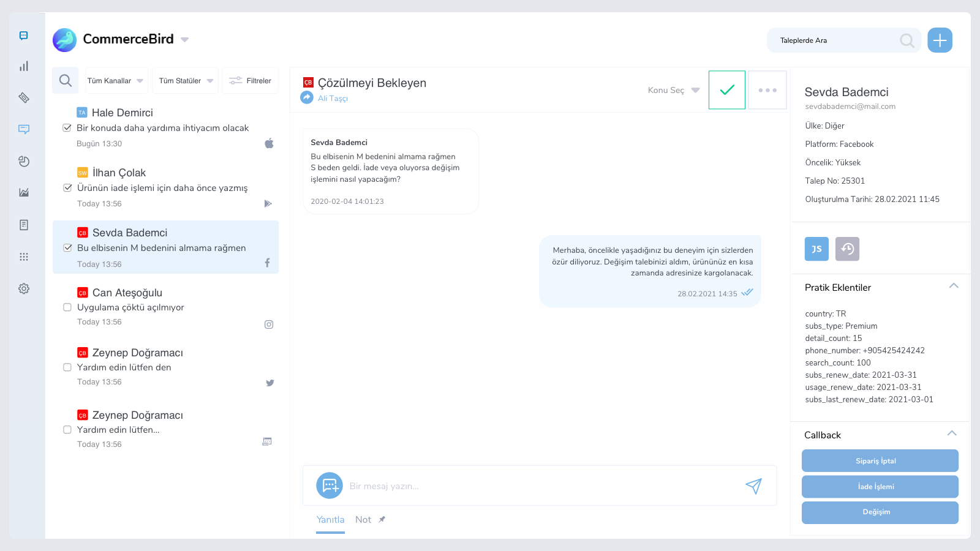Open the dropdown arrow beside CommerceBird
The image size is (980, 551).
pyautogui.click(x=184, y=40)
